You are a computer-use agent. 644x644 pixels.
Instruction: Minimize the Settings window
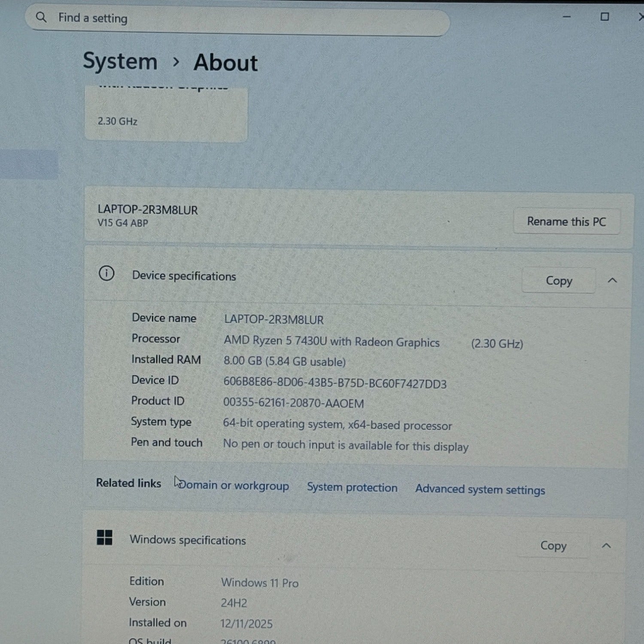tap(567, 17)
